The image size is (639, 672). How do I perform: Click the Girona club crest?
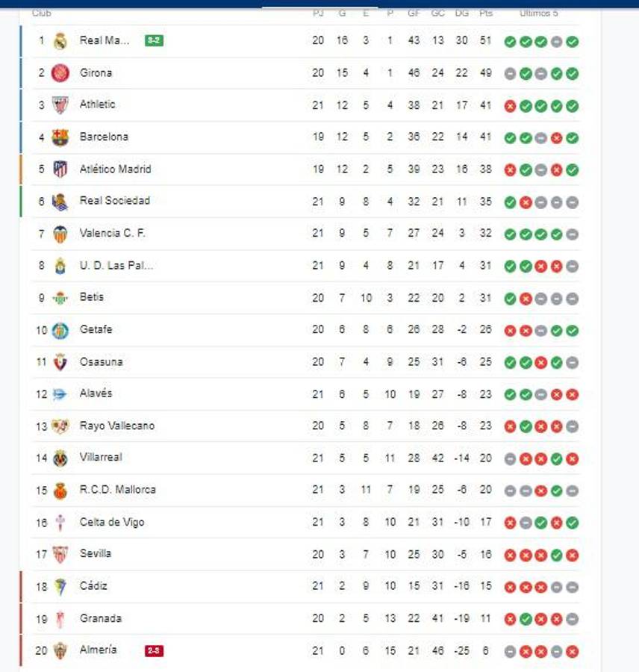60,72
